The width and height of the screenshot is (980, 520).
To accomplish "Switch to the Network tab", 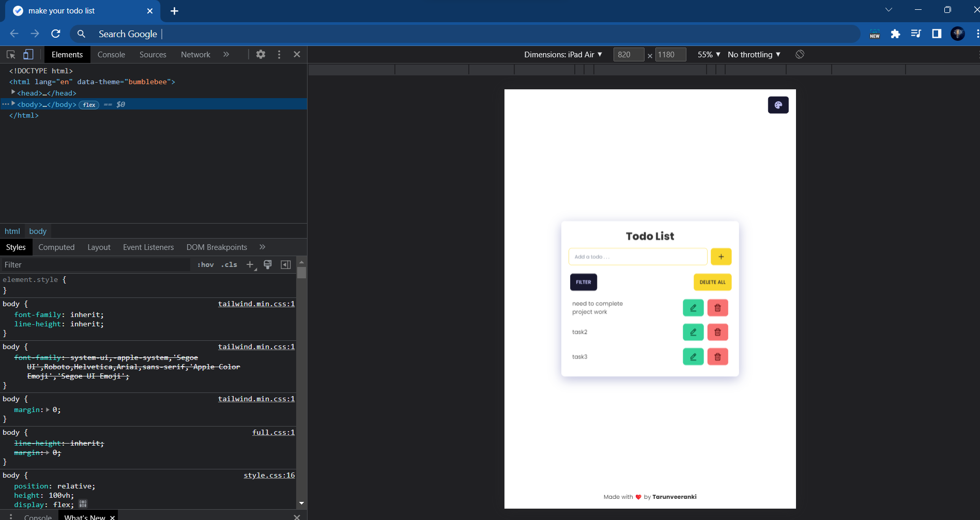I will tap(195, 54).
